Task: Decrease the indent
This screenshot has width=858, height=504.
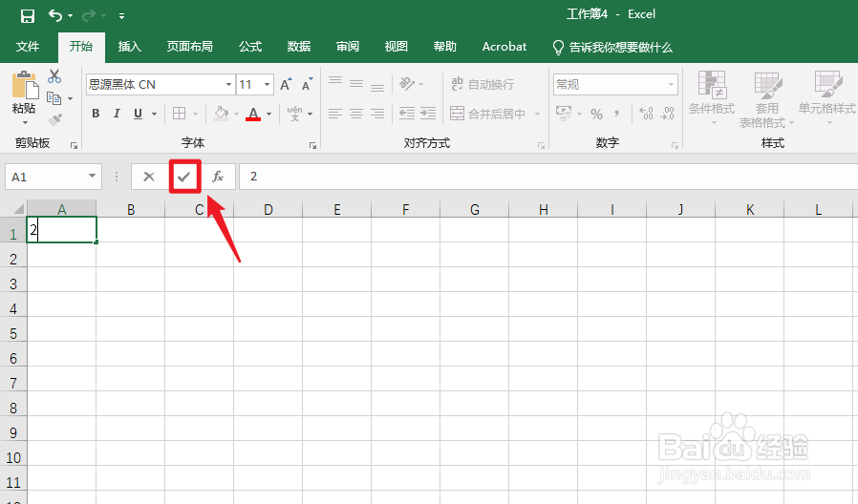Action: tap(407, 114)
